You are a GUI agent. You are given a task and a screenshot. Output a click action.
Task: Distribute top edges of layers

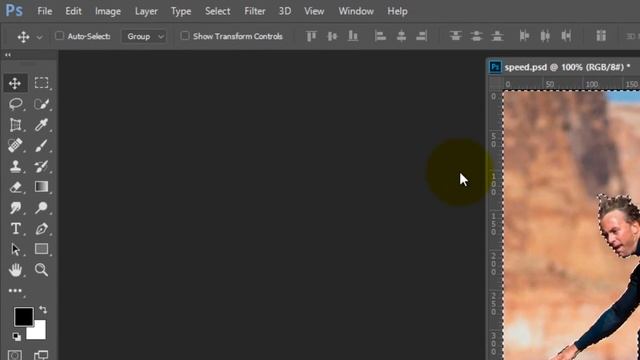coord(456,36)
